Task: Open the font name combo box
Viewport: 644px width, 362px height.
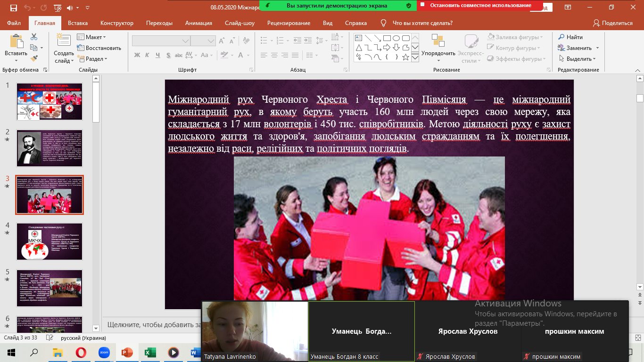Action: tap(161, 41)
